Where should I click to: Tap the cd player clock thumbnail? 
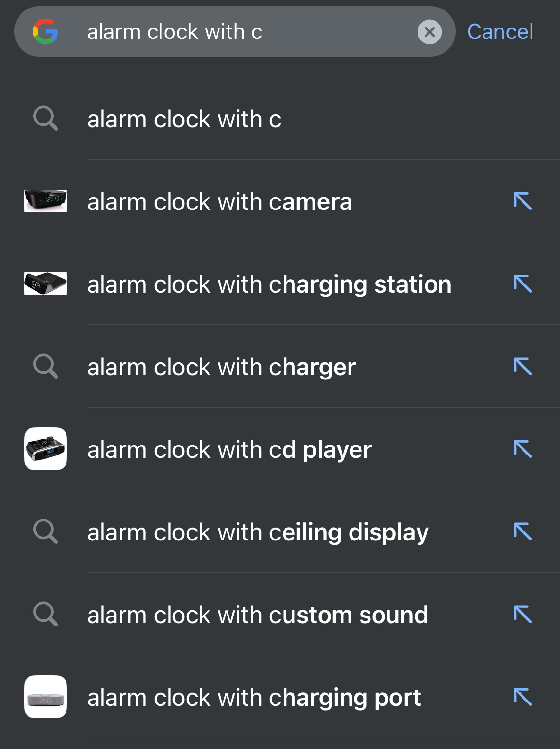click(x=46, y=449)
